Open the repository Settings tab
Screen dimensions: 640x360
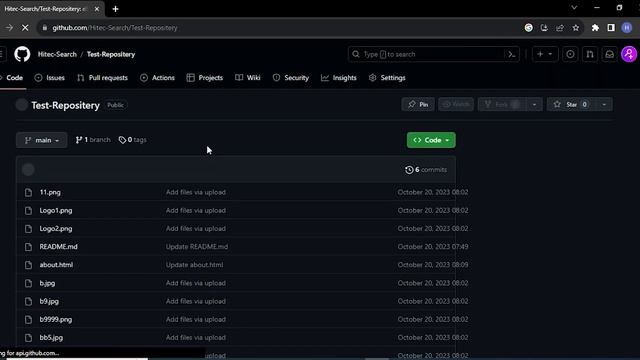(387, 78)
